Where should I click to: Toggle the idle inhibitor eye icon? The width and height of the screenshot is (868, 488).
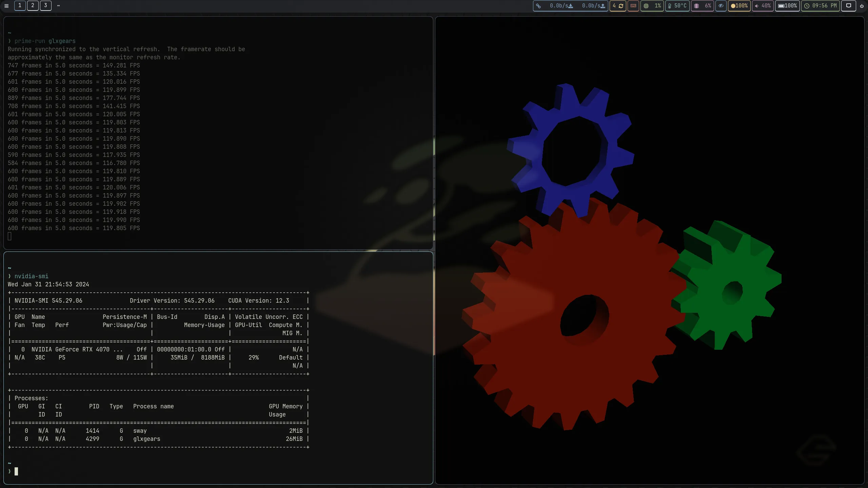(x=721, y=6)
